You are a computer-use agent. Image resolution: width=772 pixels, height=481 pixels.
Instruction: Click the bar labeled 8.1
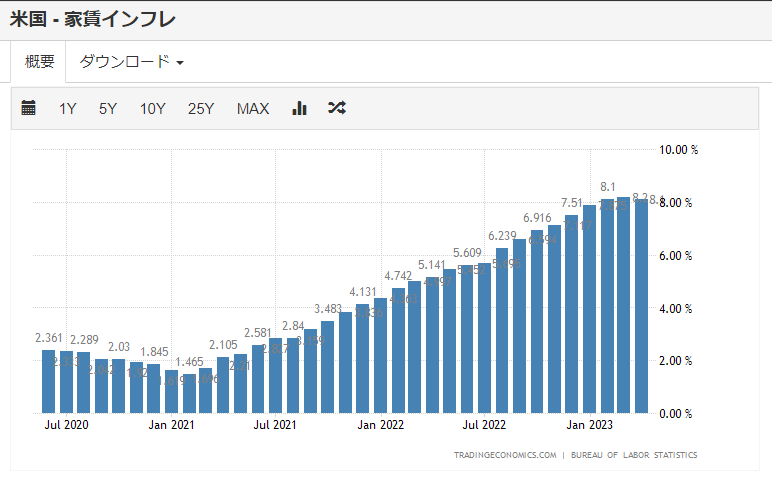[x=607, y=305]
